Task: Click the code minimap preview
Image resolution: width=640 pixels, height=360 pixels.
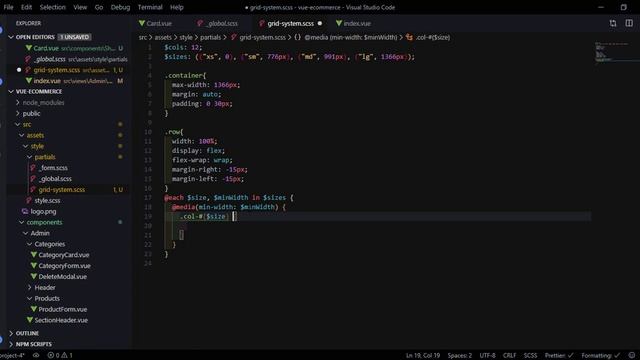Action: [x=616, y=52]
